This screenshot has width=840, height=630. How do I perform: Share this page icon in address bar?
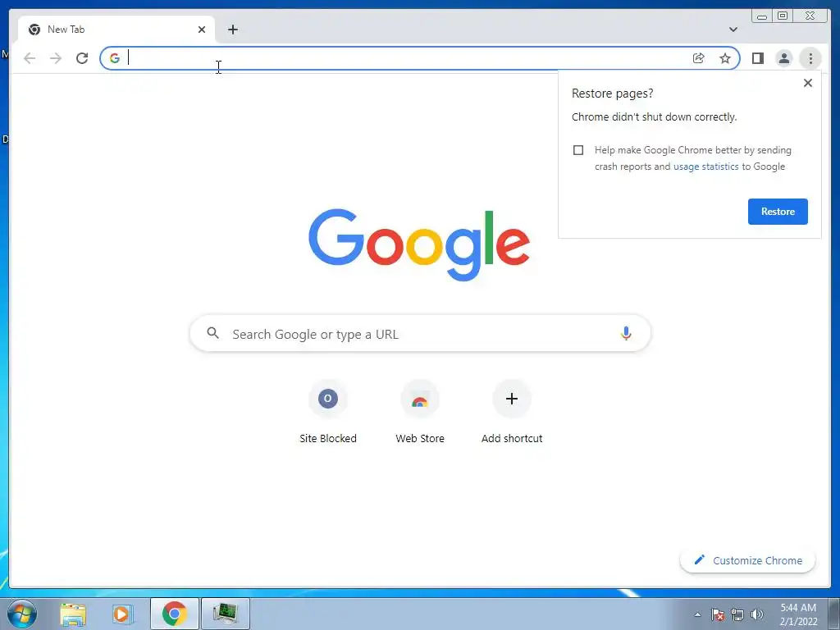point(699,58)
